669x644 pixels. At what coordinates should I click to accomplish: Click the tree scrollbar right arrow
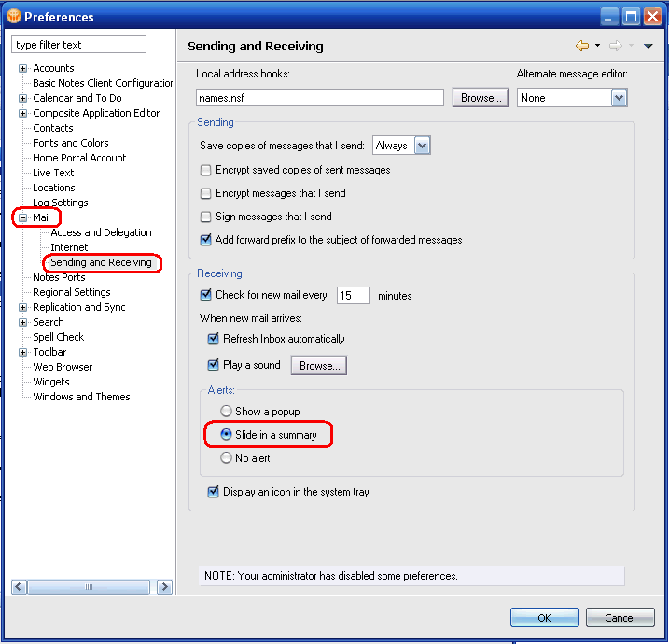tap(165, 587)
